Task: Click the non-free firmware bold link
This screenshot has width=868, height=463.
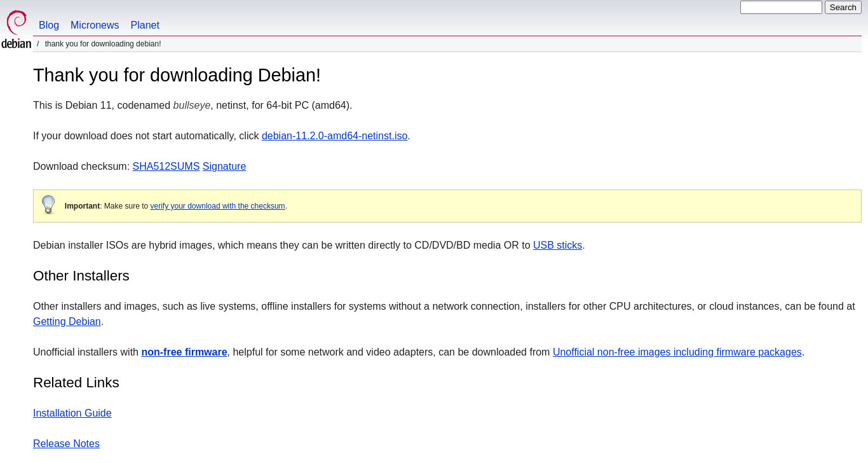Action: pyautogui.click(x=184, y=352)
